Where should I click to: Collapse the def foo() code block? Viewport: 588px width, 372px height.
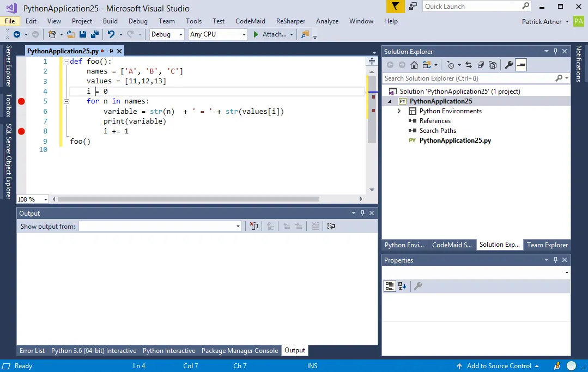[x=66, y=62]
